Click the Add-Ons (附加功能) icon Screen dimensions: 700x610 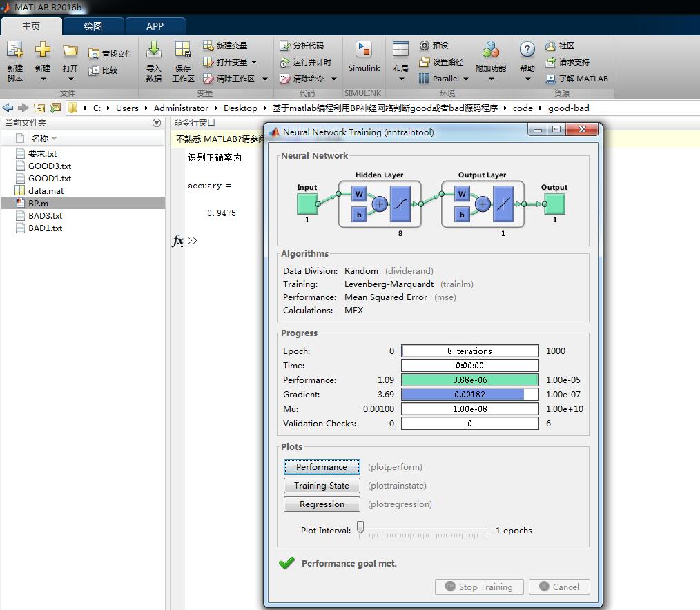click(x=491, y=50)
